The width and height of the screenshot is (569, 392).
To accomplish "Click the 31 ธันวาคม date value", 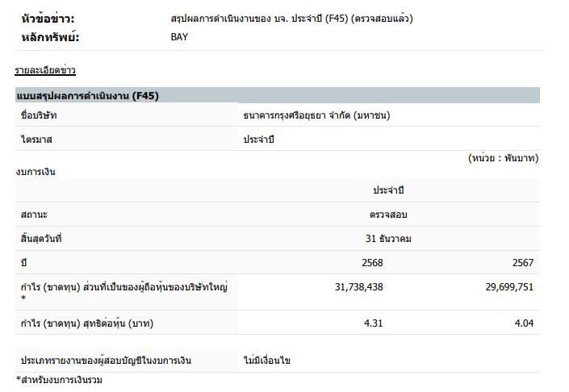I will click(x=388, y=238).
